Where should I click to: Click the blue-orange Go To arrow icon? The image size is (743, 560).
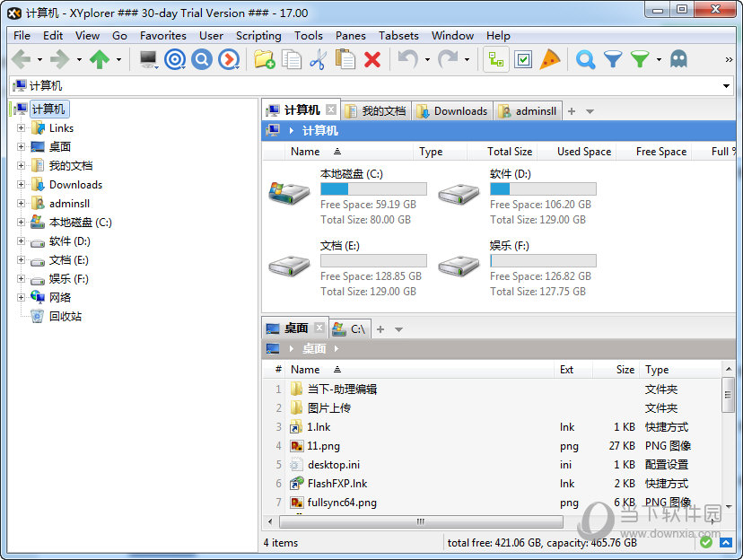point(229,59)
